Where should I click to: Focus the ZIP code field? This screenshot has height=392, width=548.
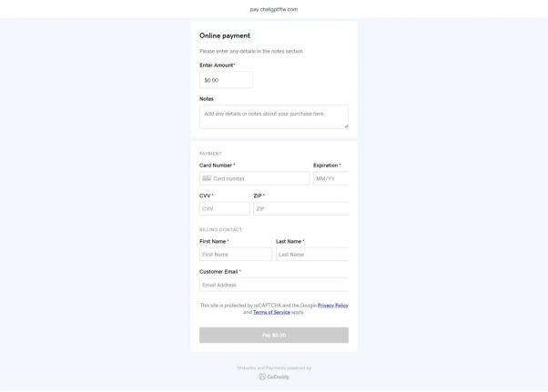[300, 209]
